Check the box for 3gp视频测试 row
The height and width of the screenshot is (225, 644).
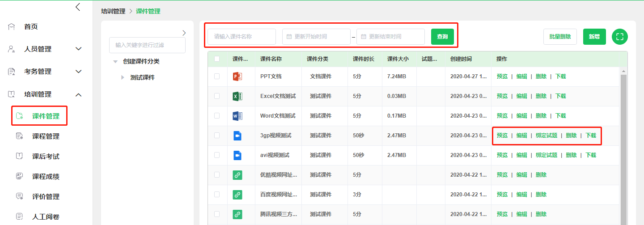click(217, 135)
